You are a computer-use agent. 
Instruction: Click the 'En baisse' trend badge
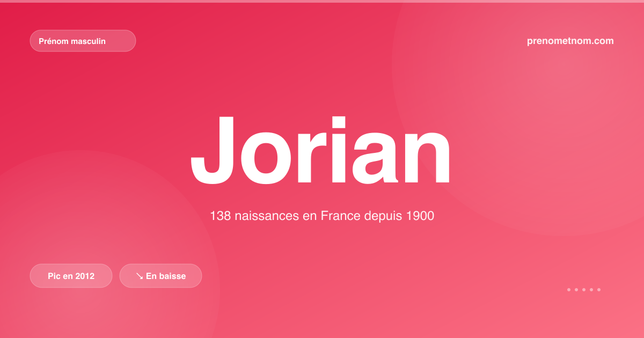[160, 276]
